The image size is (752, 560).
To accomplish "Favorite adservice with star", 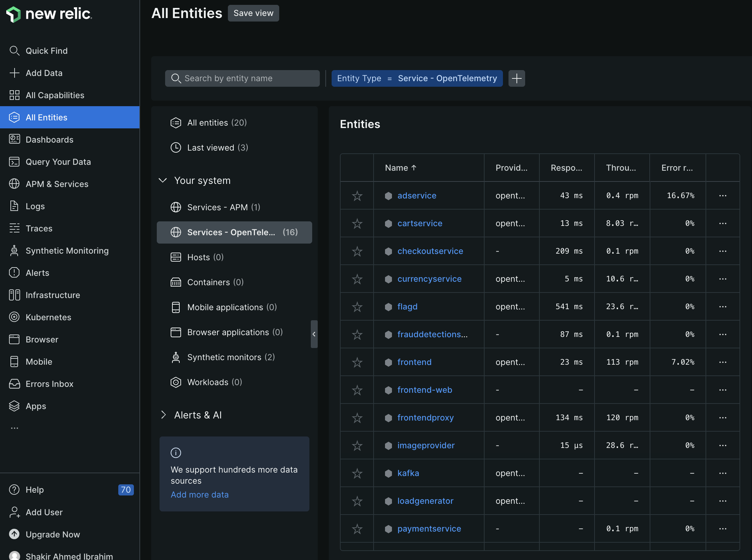I will pos(357,196).
